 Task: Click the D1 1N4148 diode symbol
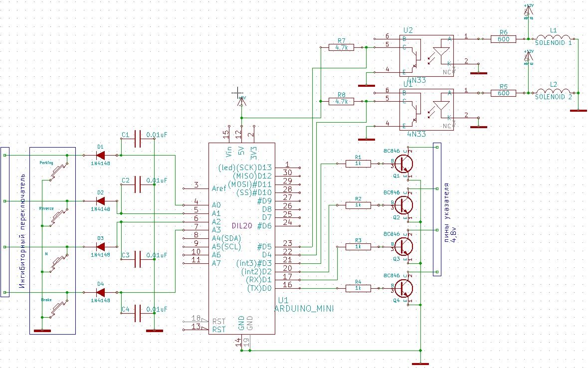[100, 155]
